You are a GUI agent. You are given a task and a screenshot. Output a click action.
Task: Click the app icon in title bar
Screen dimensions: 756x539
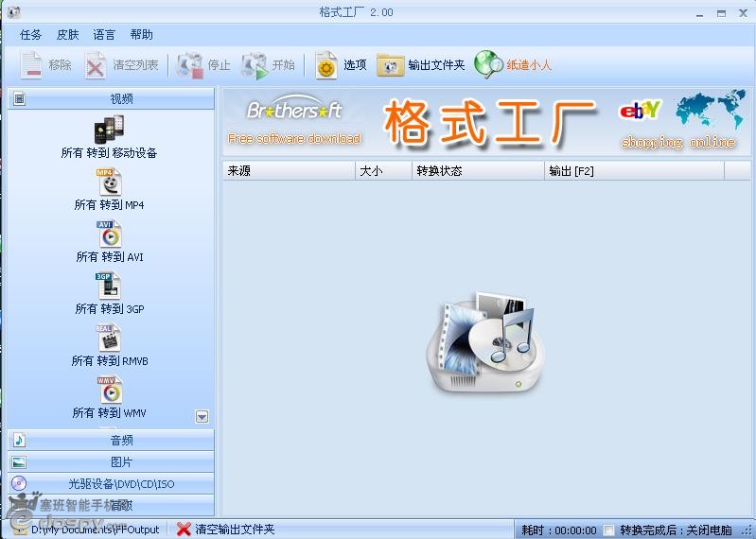14,12
